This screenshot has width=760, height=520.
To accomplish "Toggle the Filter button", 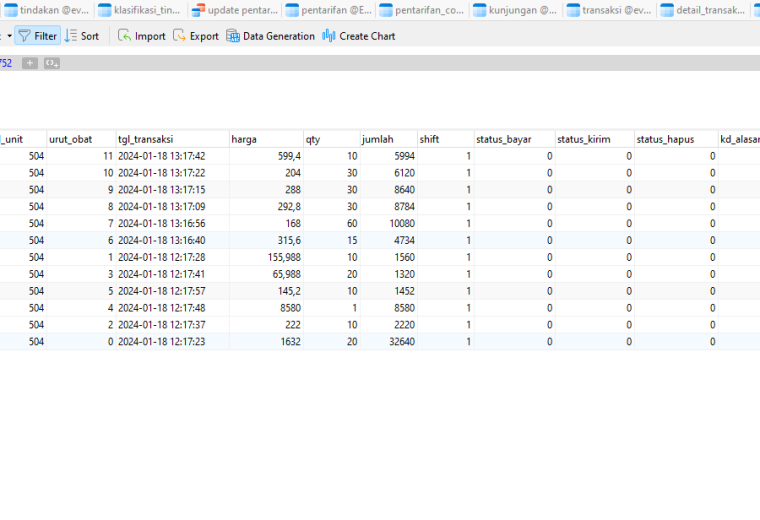I will 37,36.
